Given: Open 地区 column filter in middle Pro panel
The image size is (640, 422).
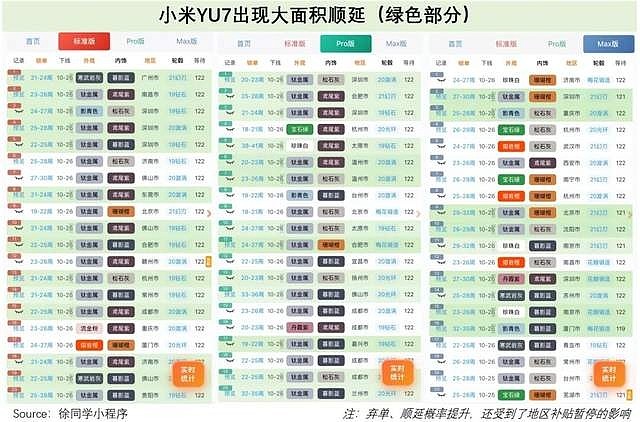Looking at the screenshot, I should (360, 62).
